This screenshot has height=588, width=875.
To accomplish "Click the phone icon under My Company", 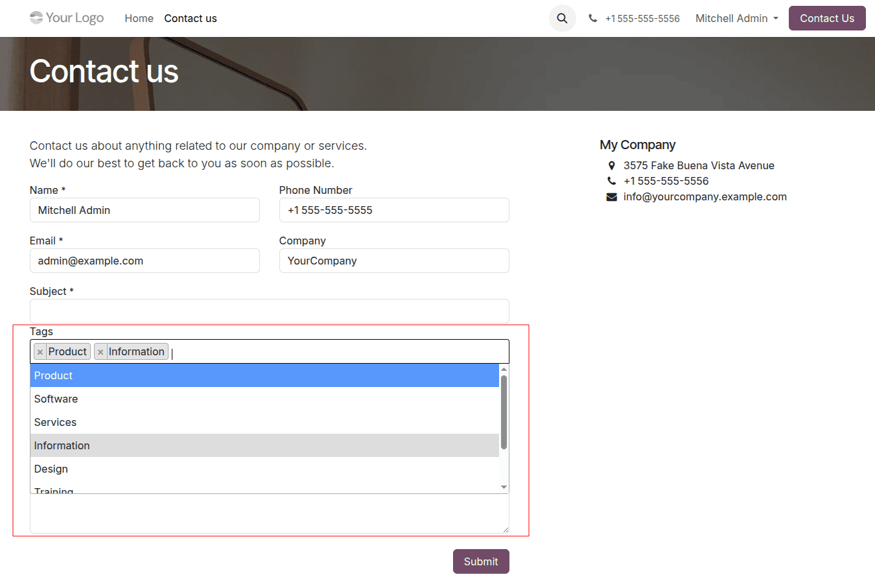I will [611, 181].
